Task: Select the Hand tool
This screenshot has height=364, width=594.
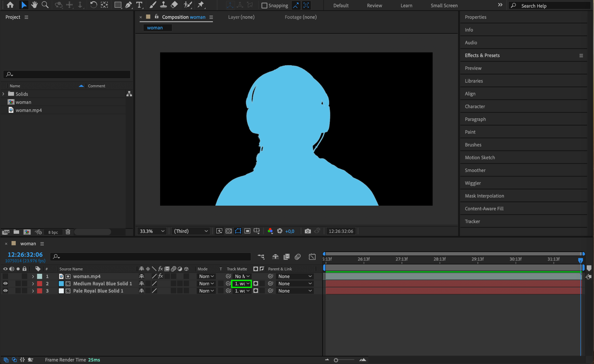Action: [34, 5]
